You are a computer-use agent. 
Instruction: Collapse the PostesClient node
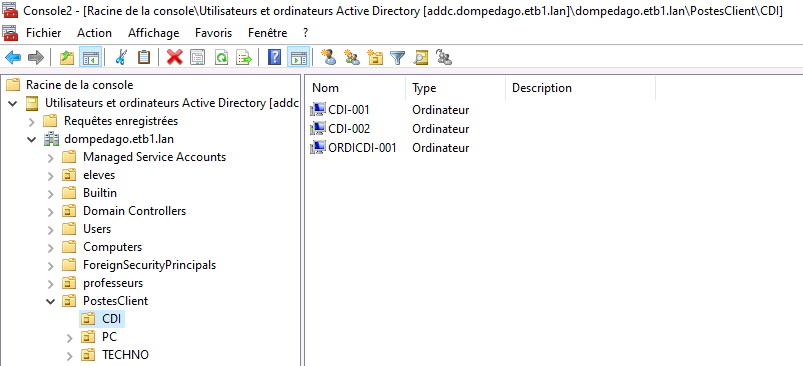click(x=50, y=301)
